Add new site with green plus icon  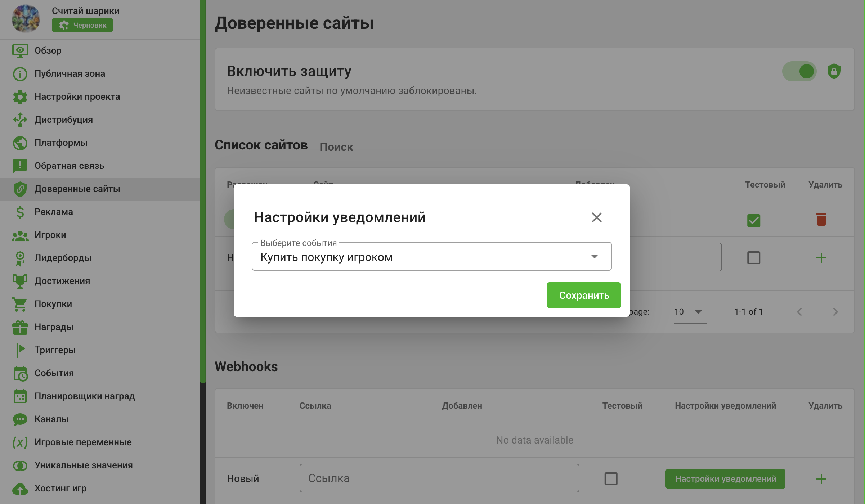point(821,258)
